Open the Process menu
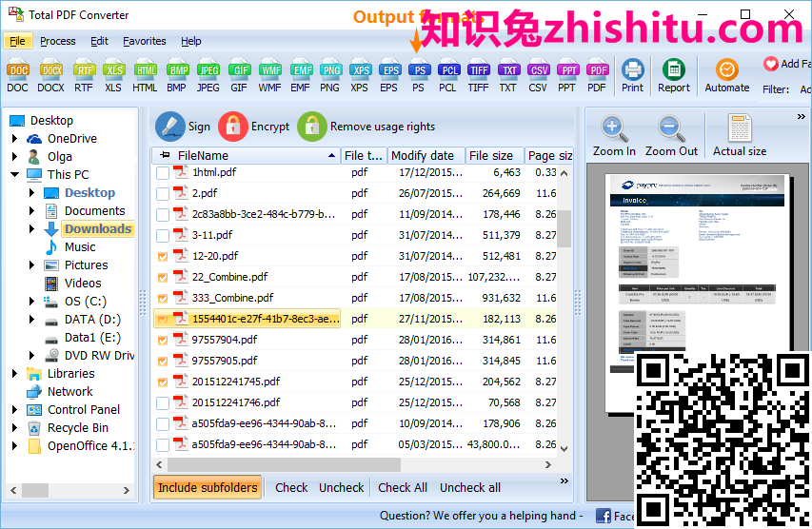The height and width of the screenshot is (529, 812). [x=57, y=41]
